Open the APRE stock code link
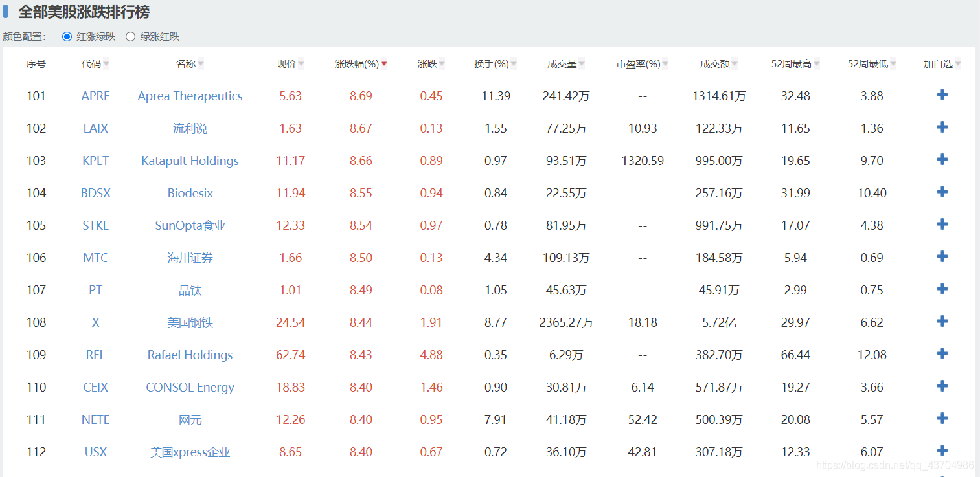Viewport: 980px width, 477px height. click(96, 96)
